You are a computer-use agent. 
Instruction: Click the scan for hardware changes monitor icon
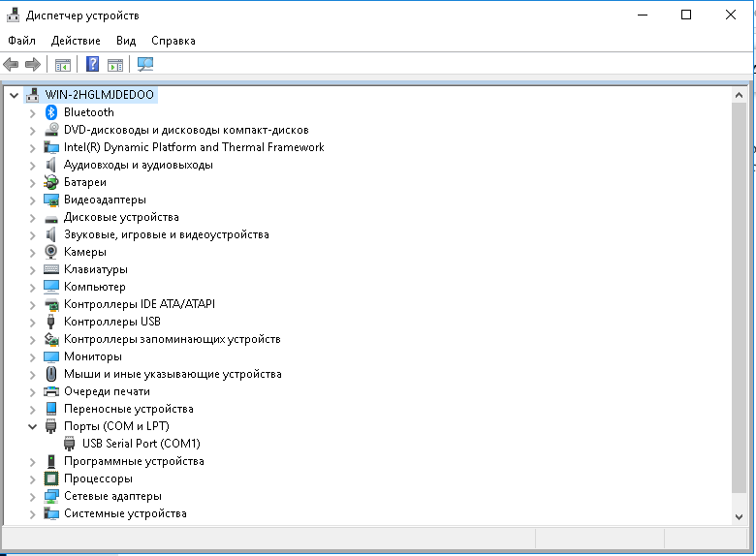click(x=145, y=65)
